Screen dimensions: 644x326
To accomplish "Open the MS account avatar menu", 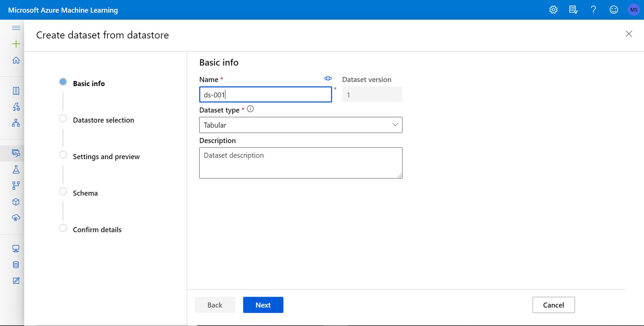I will [633, 10].
